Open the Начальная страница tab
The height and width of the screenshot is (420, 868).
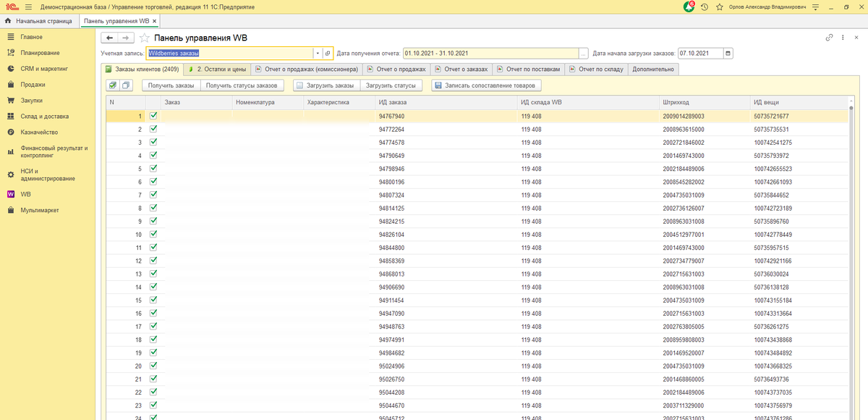click(x=39, y=21)
